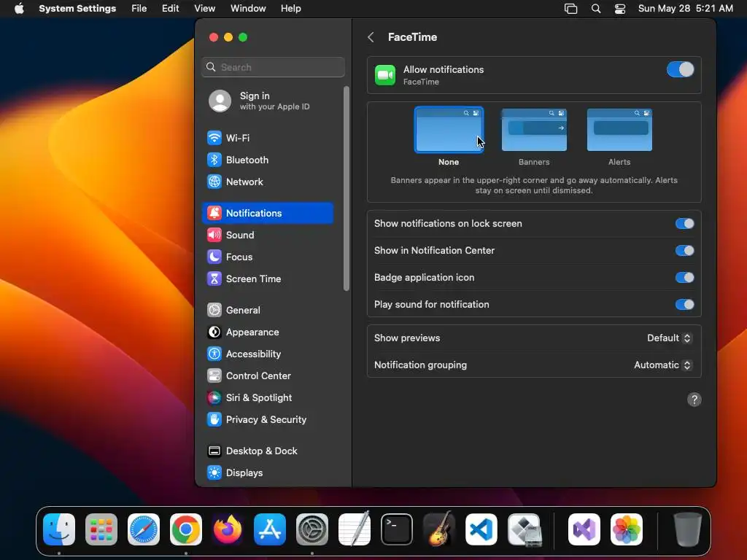This screenshot has width=747, height=560.
Task: Click the date and time in menu bar
Action: pos(685,9)
